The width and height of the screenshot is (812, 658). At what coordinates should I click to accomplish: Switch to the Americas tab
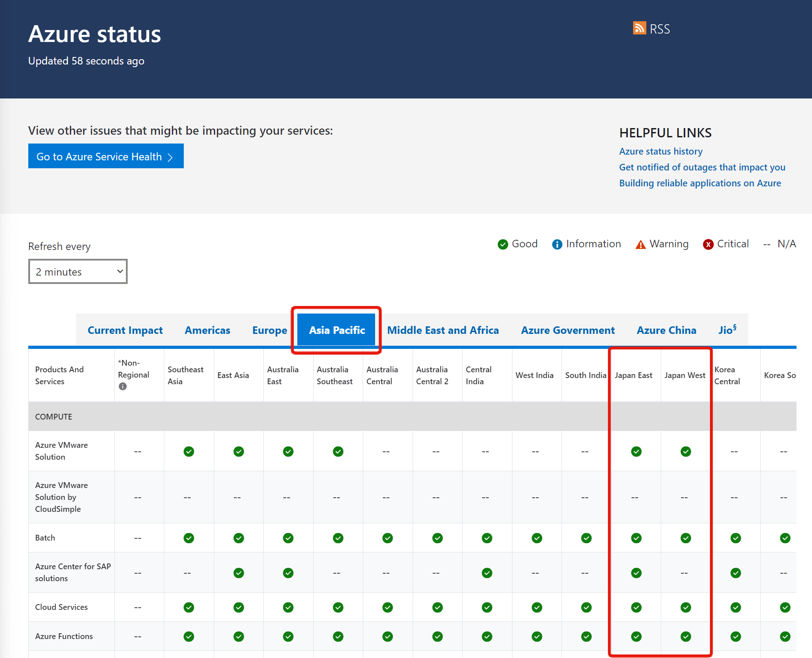[208, 330]
